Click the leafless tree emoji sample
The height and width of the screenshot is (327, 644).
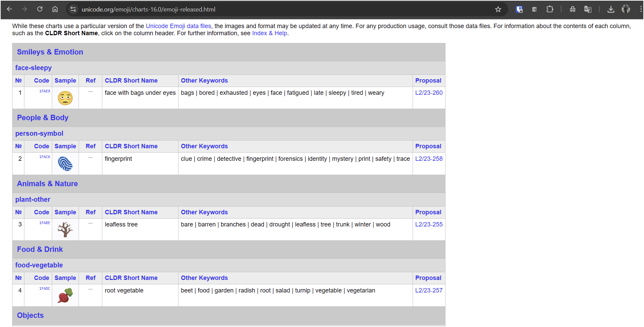tap(65, 230)
